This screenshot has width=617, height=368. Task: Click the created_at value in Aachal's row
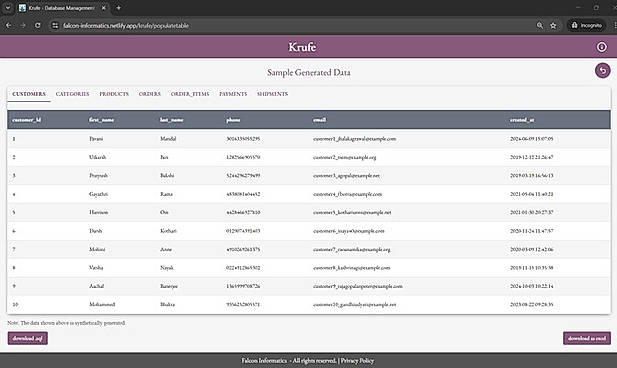click(x=532, y=286)
